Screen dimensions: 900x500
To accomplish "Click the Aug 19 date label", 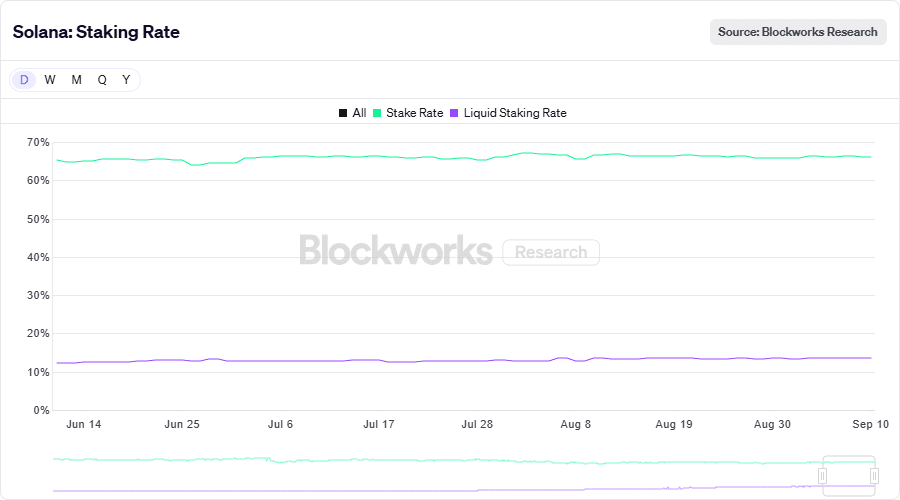I will 674,424.
